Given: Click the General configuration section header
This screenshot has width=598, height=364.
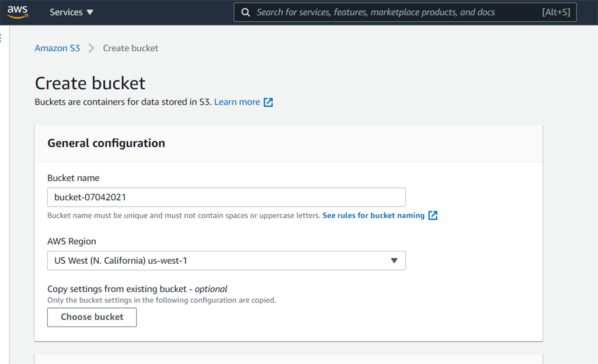Looking at the screenshot, I should click(106, 143).
